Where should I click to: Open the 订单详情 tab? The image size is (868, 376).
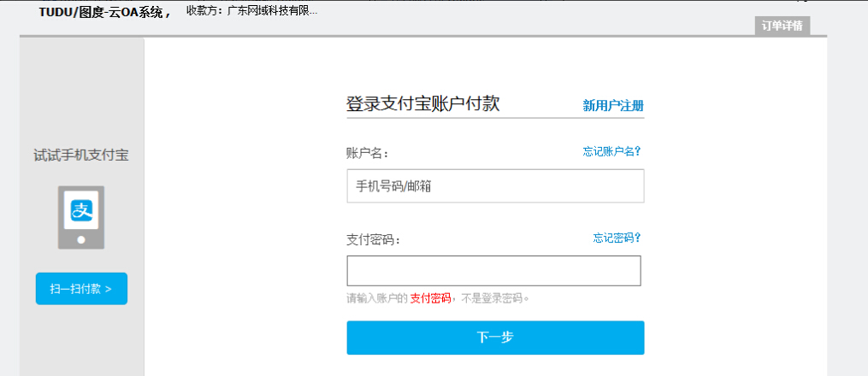tap(782, 26)
